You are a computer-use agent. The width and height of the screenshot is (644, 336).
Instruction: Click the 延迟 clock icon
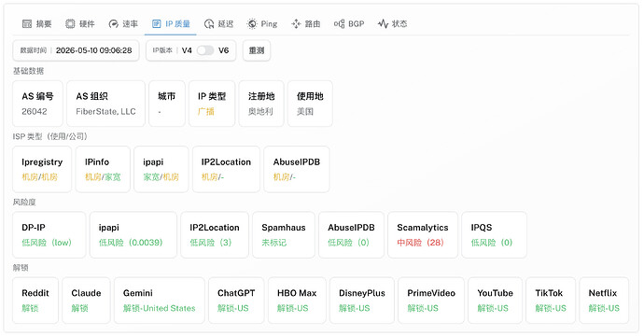click(209, 24)
